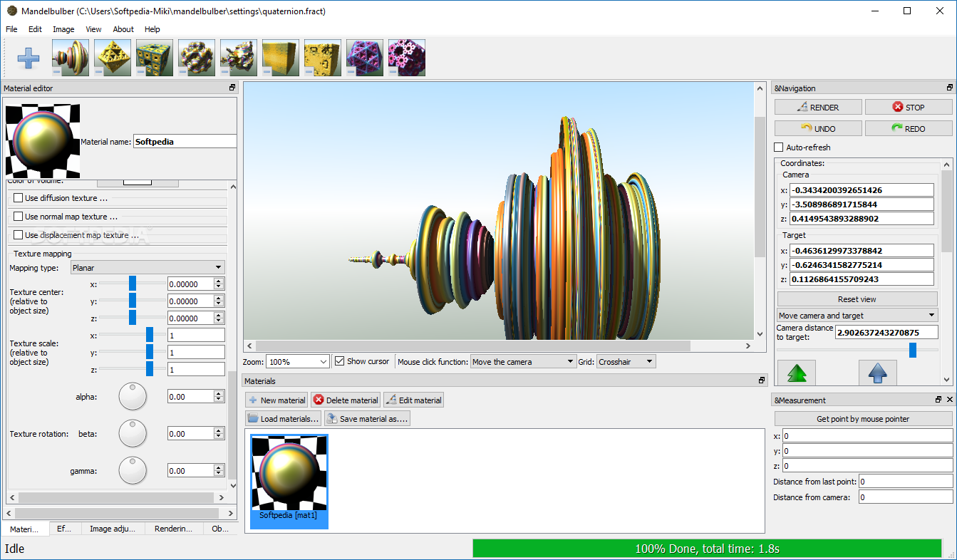Viewport: 957px width, 560px height.
Task: Load the yellow pyramid fractal preset thumbnail
Action: [112, 58]
